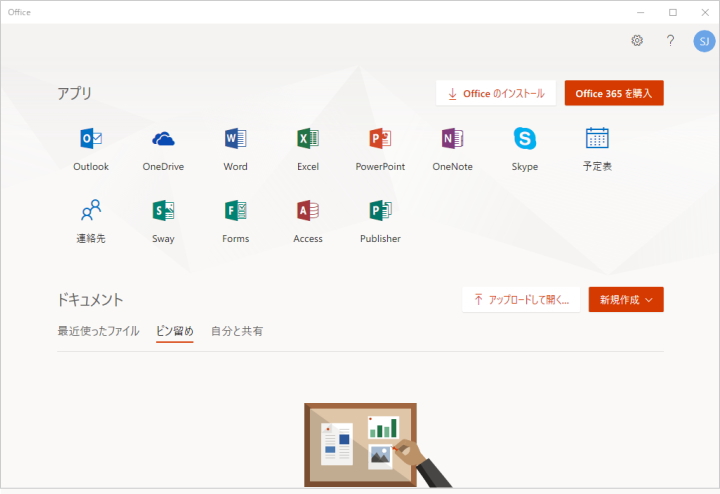Open the Outlook app icon

(91, 138)
